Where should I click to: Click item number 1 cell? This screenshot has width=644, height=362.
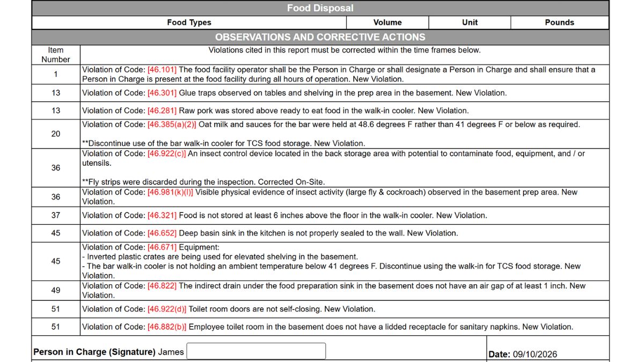click(56, 75)
